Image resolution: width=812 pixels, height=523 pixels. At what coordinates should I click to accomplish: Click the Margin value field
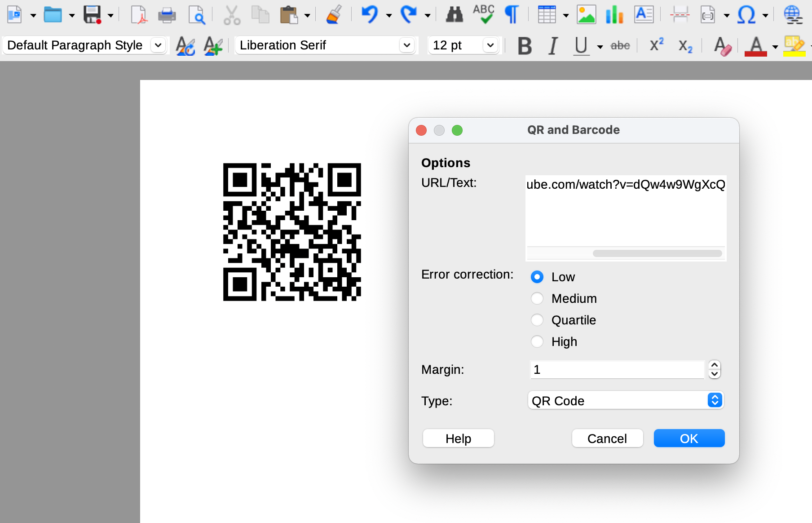coord(617,369)
